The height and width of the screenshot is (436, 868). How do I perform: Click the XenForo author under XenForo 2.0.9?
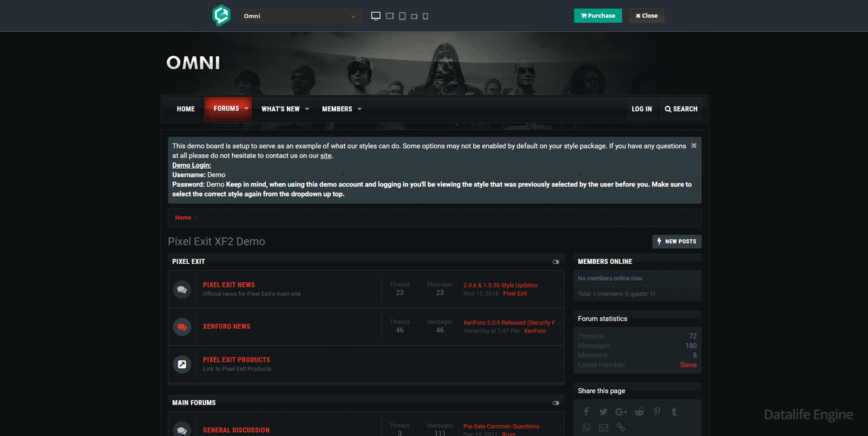pyautogui.click(x=534, y=331)
